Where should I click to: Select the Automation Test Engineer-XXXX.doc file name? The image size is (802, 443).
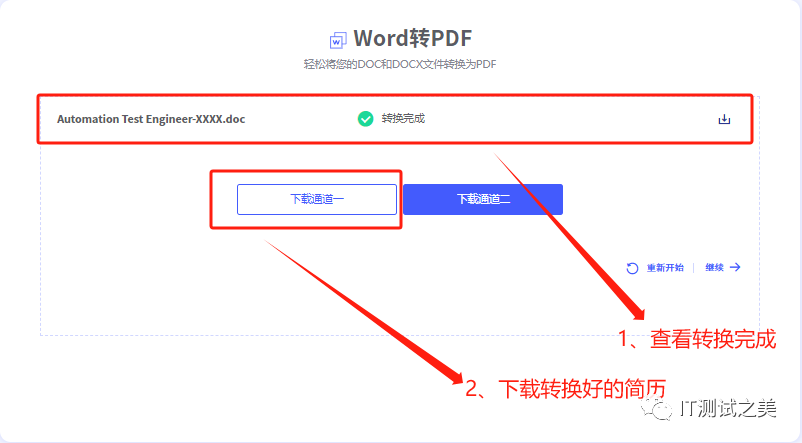click(151, 119)
